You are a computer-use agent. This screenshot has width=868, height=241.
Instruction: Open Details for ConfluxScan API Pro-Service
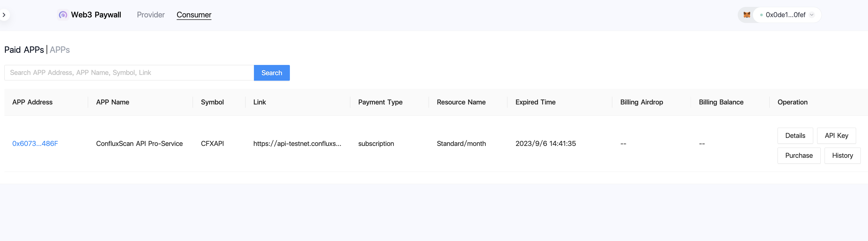(795, 136)
